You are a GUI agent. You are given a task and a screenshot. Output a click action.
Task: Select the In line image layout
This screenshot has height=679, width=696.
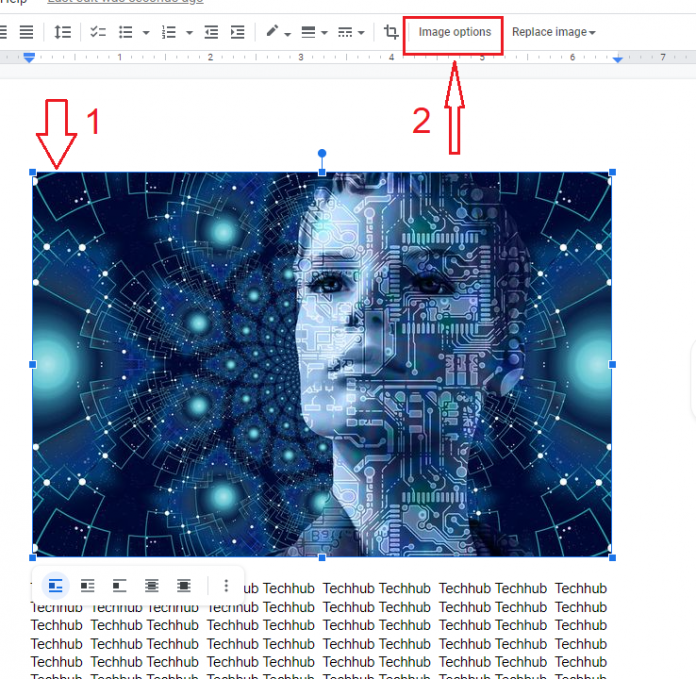56,585
